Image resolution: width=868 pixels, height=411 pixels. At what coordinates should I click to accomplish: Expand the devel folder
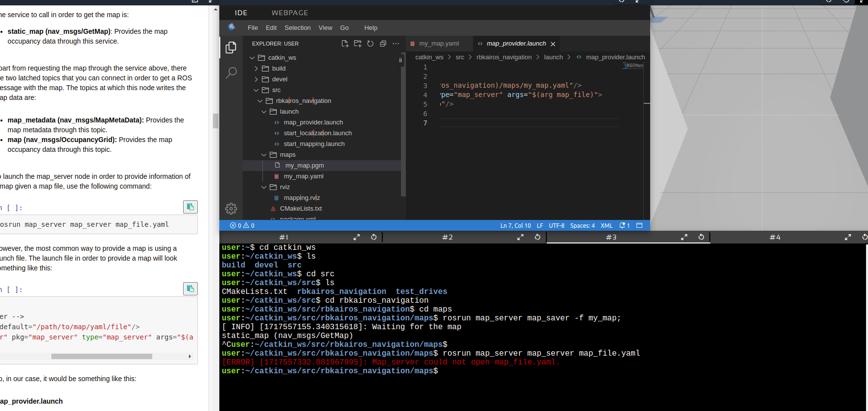280,79
